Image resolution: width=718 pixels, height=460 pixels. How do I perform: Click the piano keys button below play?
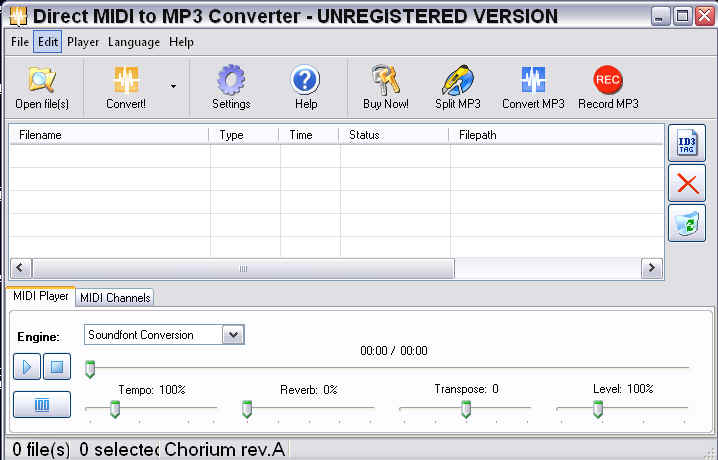pos(42,405)
